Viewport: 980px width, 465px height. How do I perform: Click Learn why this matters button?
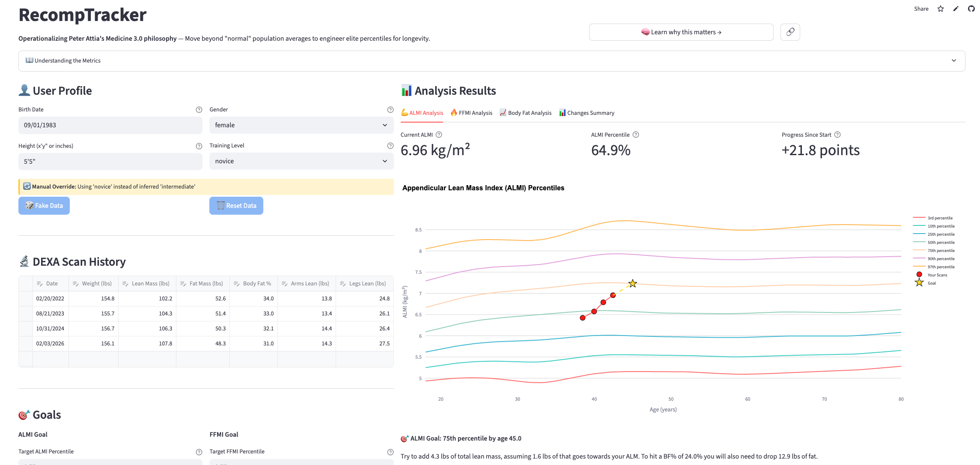point(681,32)
